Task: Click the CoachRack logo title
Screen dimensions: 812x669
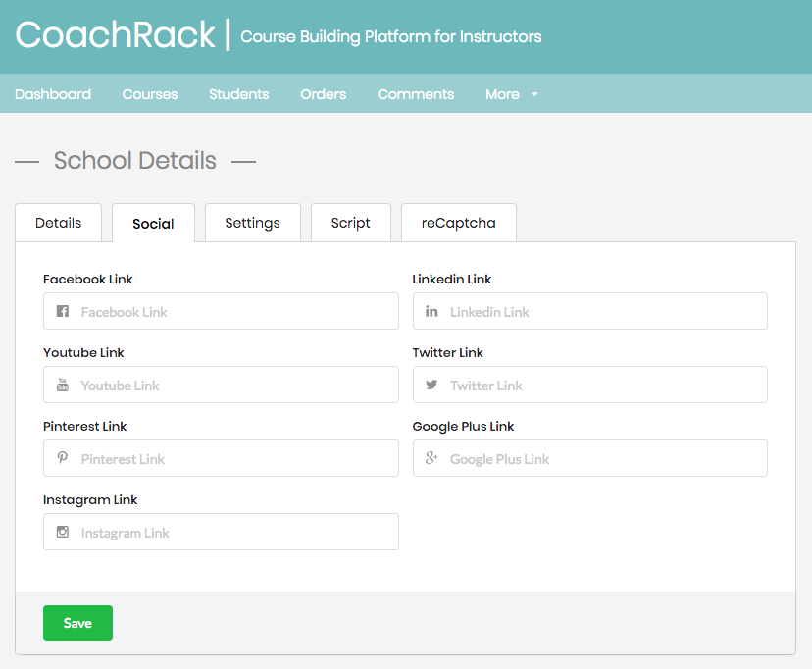Action: coord(115,34)
